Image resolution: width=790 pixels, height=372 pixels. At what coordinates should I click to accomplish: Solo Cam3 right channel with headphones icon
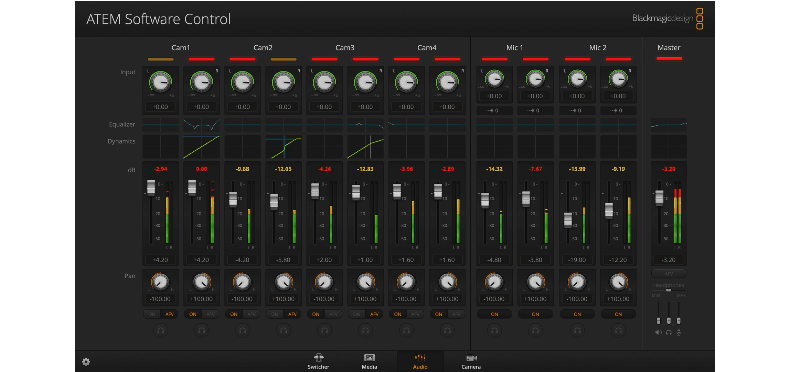coord(366,331)
